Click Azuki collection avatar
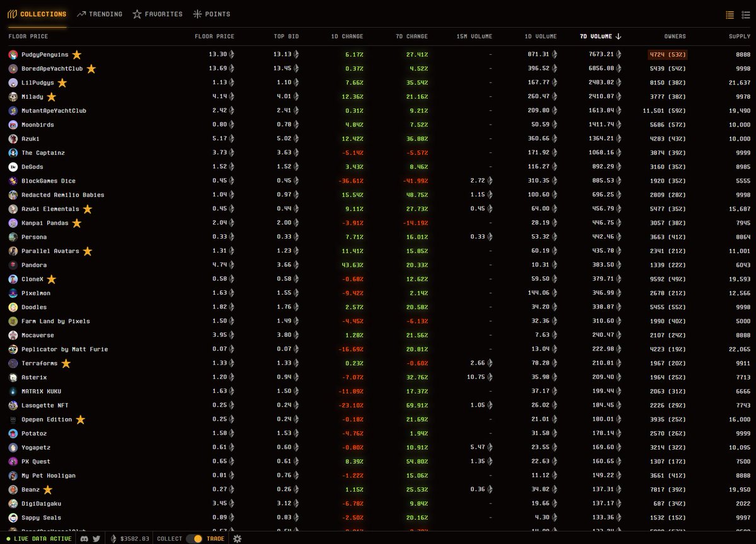Image resolution: width=756 pixels, height=544 pixels. click(13, 139)
